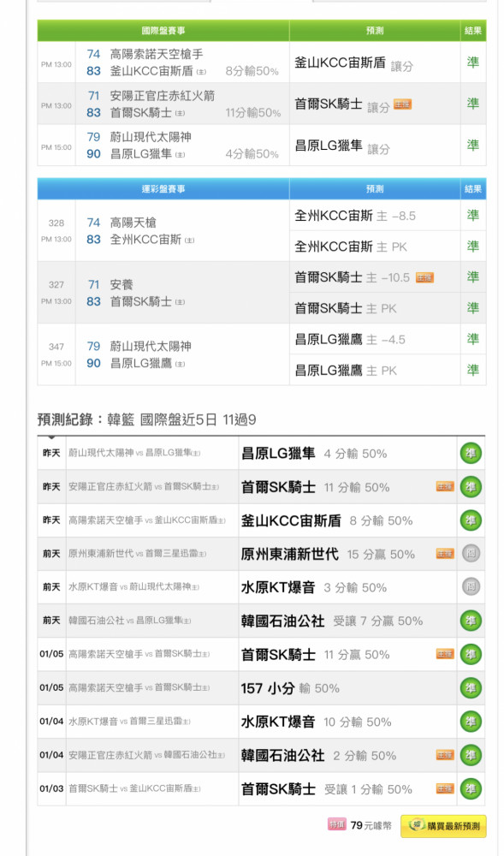Viewport: 504px width, 856px height.
Task: Click 預測 header in the 運彩盤 table
Action: tap(375, 189)
